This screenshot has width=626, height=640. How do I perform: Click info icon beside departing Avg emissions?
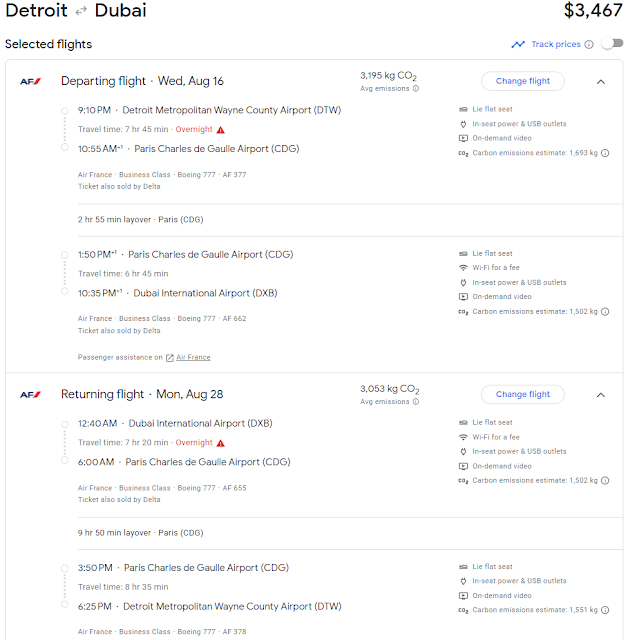[415, 89]
